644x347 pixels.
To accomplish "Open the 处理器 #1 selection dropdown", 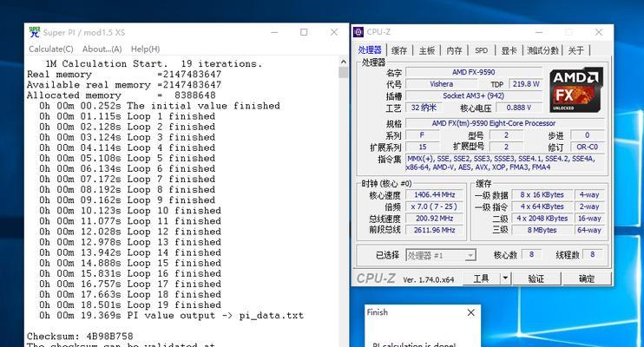I will pos(441,255).
